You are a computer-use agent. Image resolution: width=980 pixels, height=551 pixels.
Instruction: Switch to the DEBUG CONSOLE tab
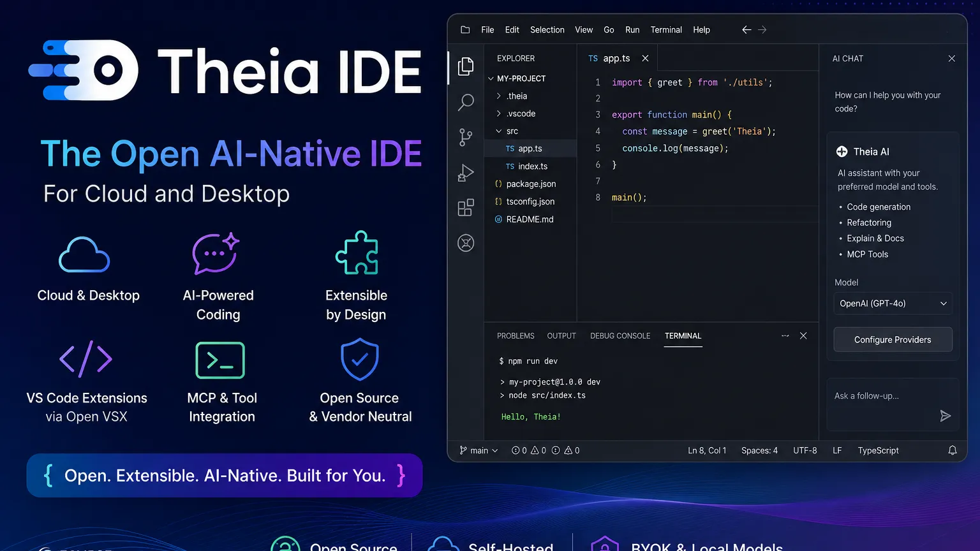click(620, 336)
